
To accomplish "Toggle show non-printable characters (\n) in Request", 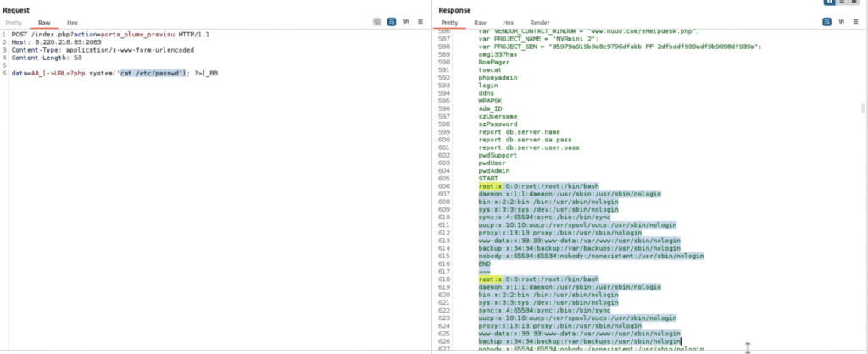I will (x=406, y=22).
